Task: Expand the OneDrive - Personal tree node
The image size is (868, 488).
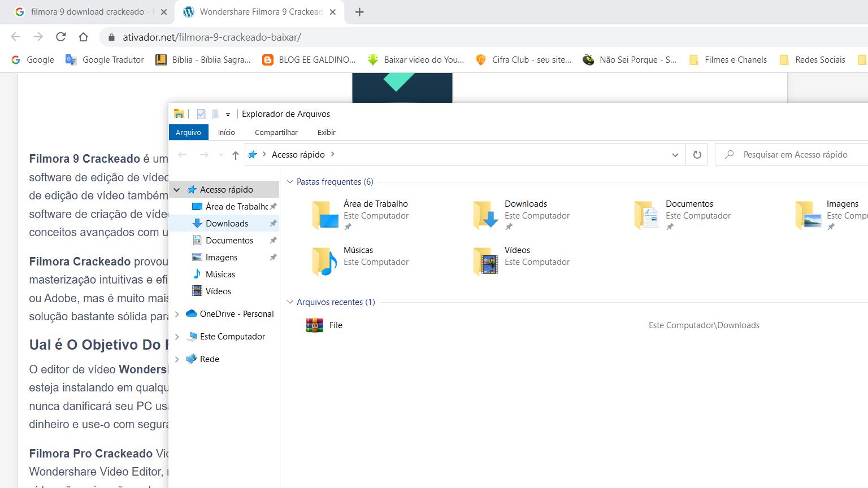Action: (177, 314)
